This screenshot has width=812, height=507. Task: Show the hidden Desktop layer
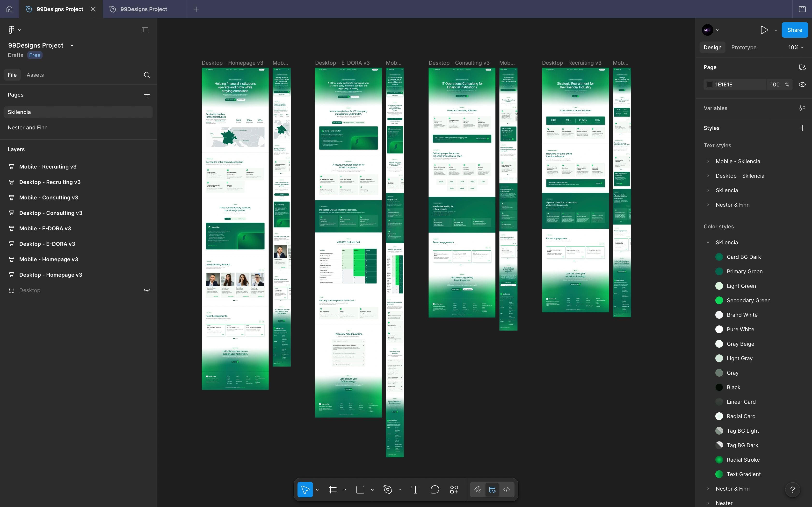(147, 290)
